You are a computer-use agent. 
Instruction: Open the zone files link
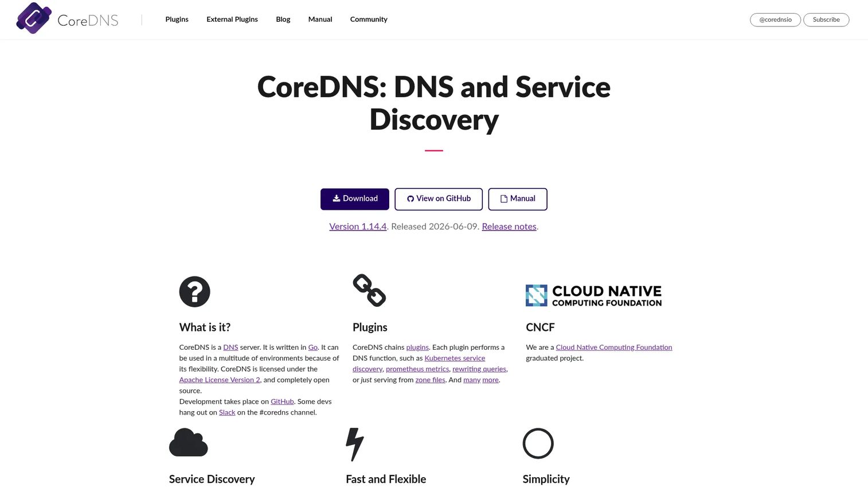click(x=430, y=380)
